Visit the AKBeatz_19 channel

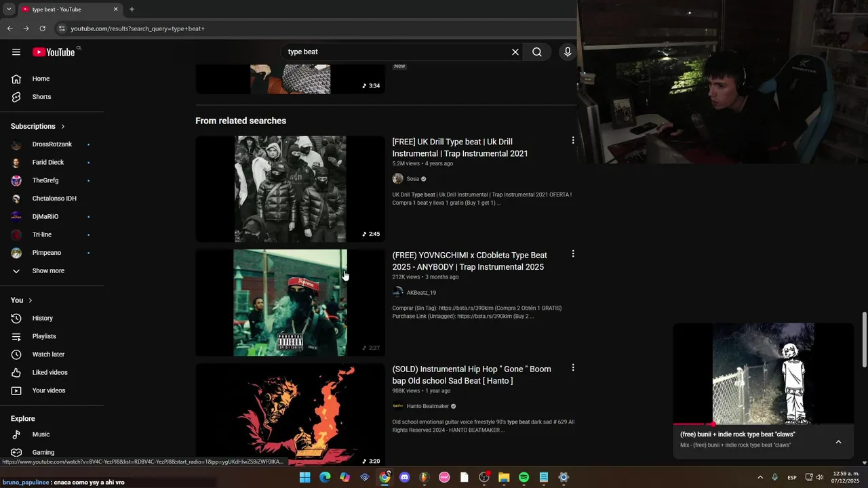(x=421, y=293)
